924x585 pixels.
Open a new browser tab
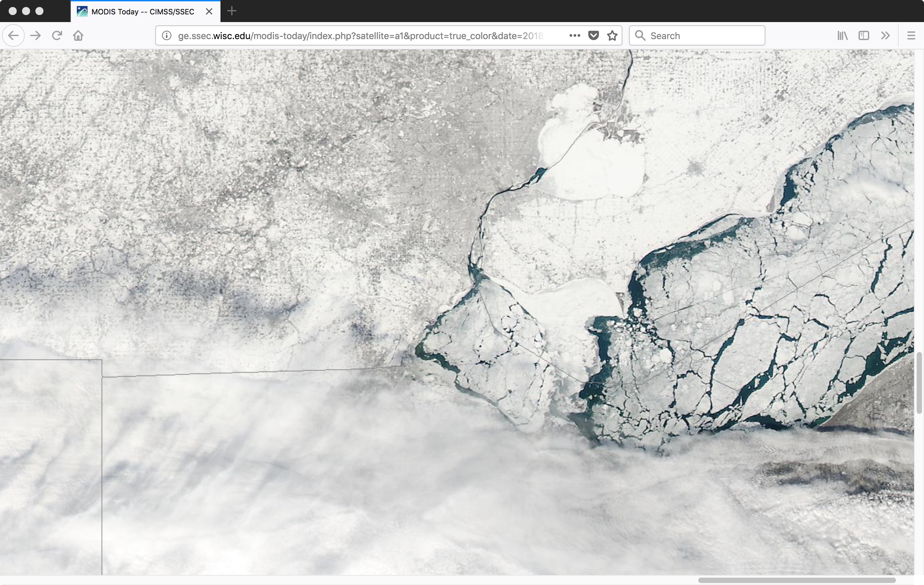click(232, 11)
